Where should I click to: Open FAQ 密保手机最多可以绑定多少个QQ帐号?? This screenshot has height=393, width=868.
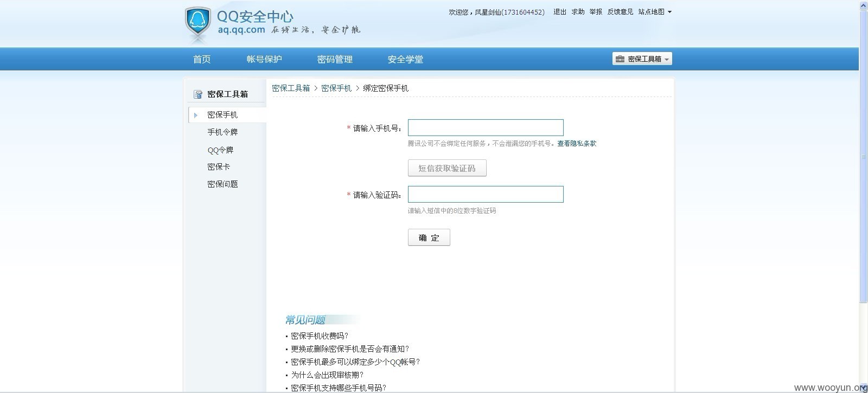tap(355, 362)
